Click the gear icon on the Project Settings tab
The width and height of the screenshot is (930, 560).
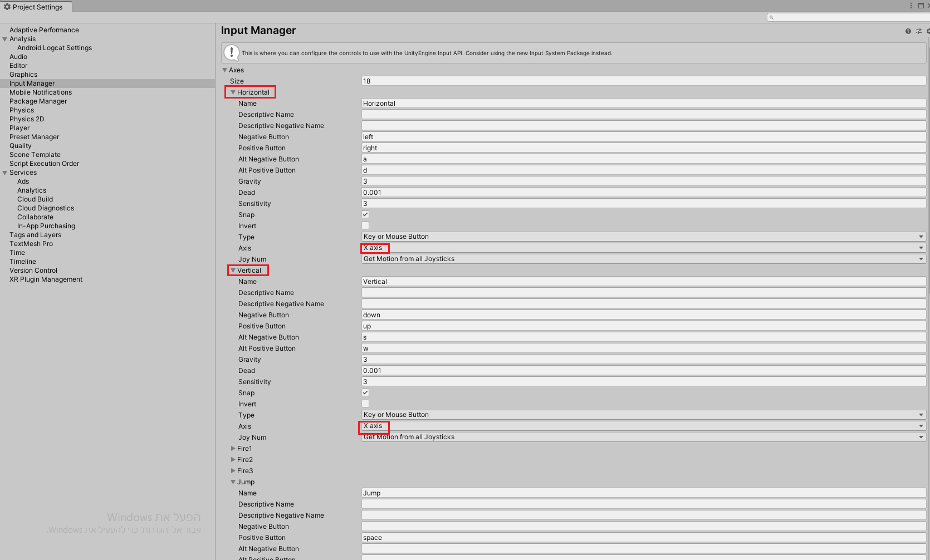pyautogui.click(x=7, y=7)
